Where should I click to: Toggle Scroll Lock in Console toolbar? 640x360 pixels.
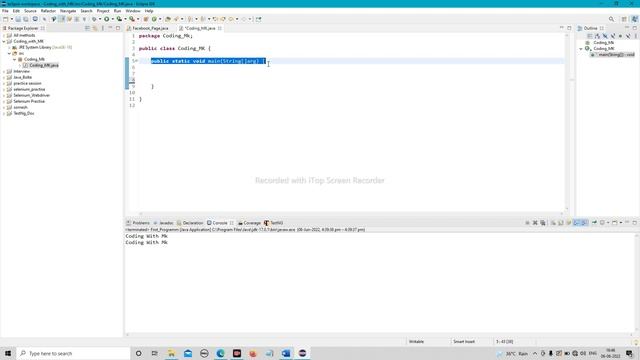click(x=561, y=223)
